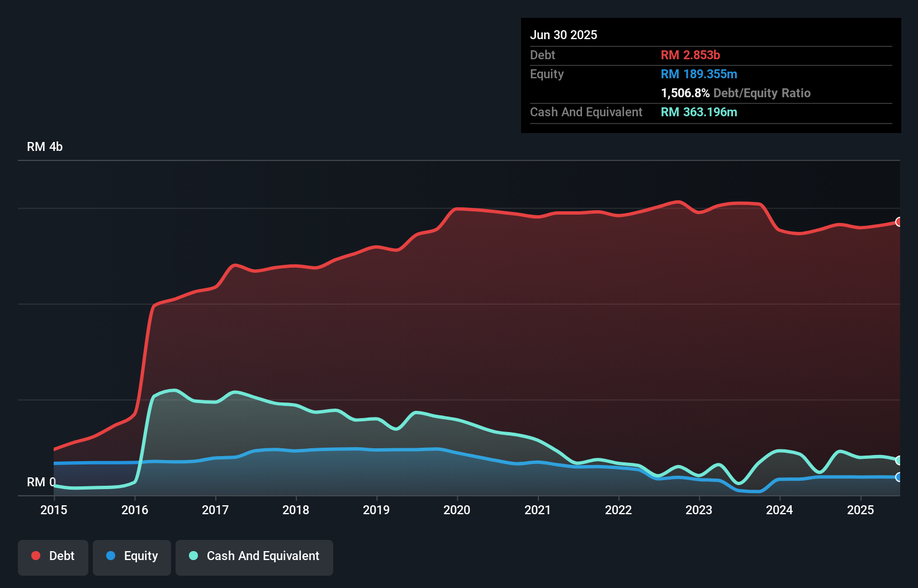918x588 pixels.
Task: Open details on the Debt tooltip row
Action: coord(542,55)
